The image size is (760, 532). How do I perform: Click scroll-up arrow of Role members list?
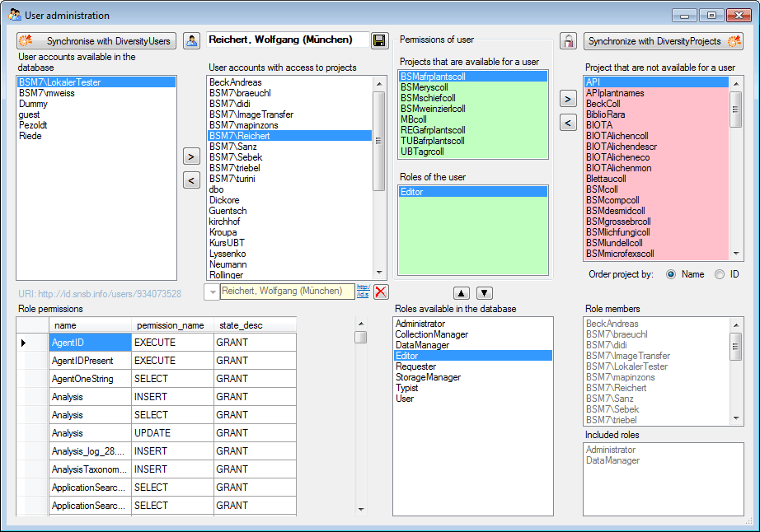tap(736, 324)
